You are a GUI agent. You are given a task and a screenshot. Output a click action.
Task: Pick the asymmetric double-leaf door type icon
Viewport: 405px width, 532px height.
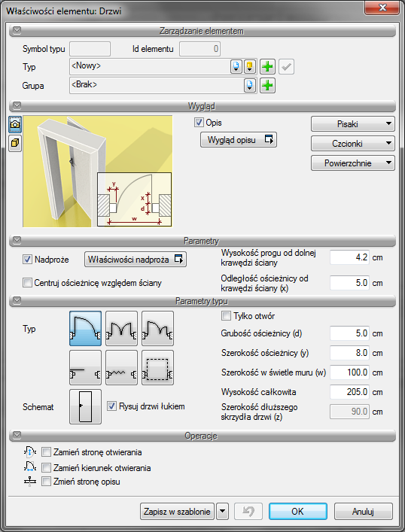pos(157,328)
